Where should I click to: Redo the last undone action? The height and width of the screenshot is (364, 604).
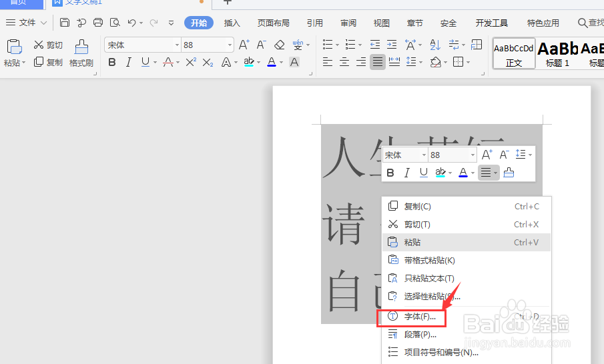coord(154,23)
